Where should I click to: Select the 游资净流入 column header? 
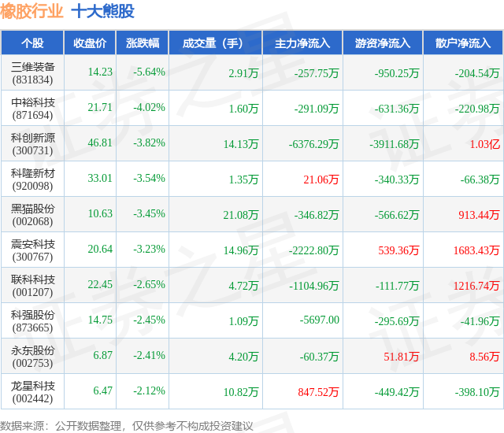[383, 43]
